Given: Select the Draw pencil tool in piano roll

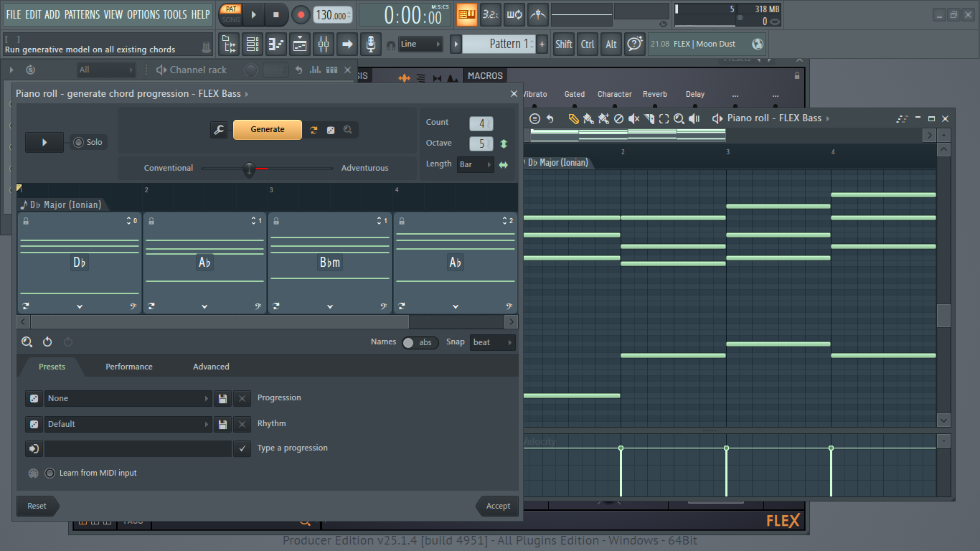Looking at the screenshot, I should tap(573, 118).
